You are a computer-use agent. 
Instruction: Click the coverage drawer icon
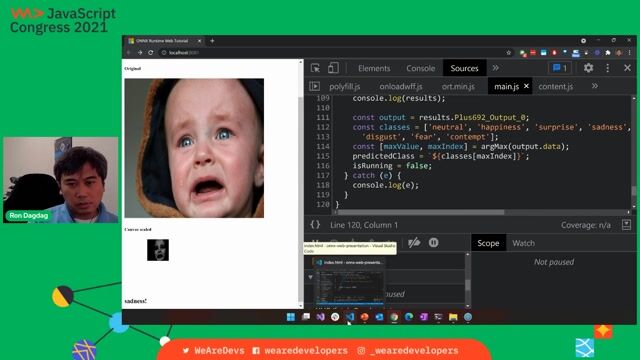tap(626, 224)
